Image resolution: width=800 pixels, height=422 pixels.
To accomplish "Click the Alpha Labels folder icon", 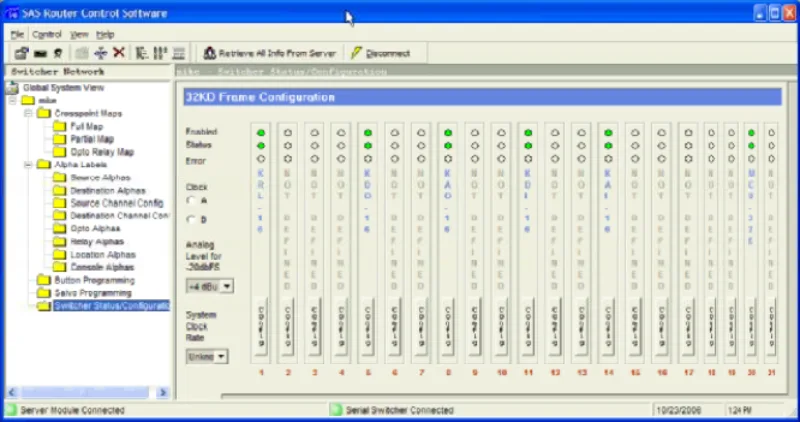I will 44,164.
